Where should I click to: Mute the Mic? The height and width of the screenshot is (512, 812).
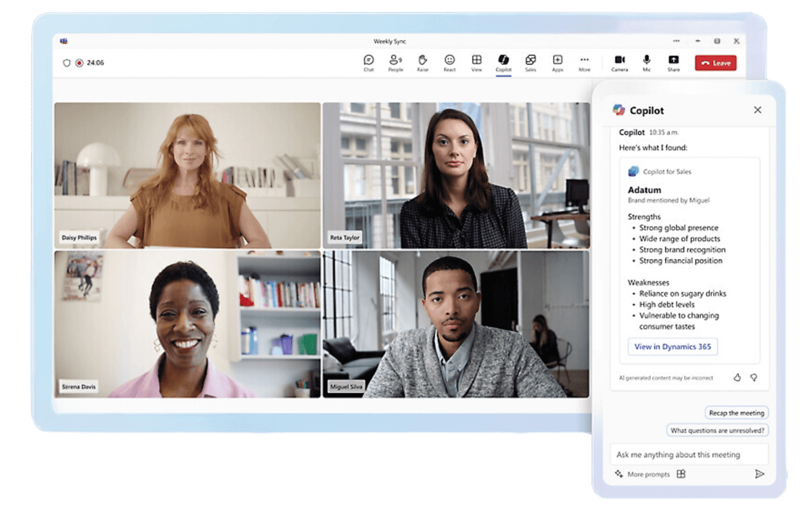click(647, 63)
